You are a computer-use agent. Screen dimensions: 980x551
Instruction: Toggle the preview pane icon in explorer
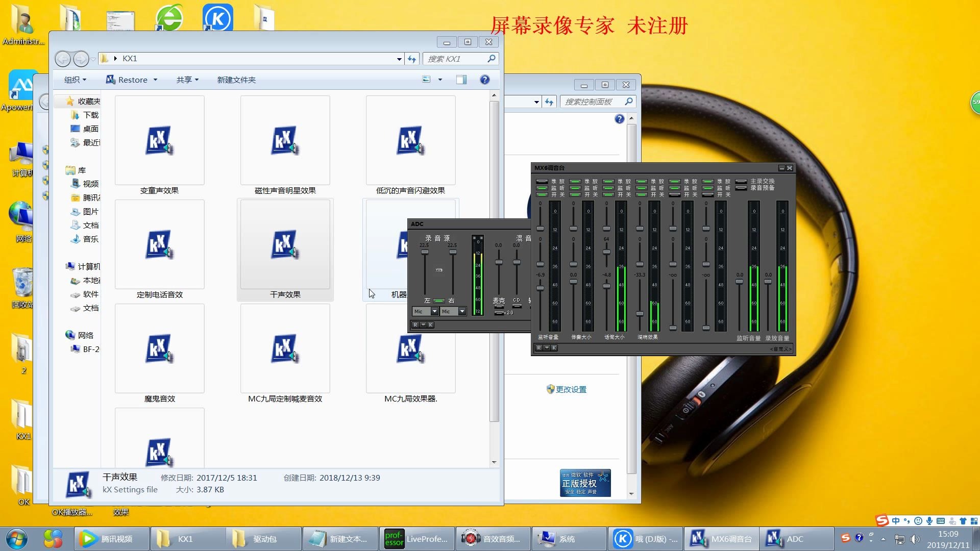point(461,80)
